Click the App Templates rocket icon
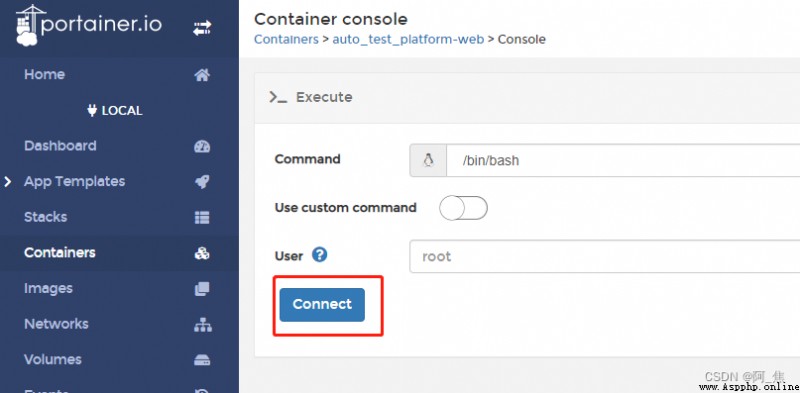 coord(202,182)
